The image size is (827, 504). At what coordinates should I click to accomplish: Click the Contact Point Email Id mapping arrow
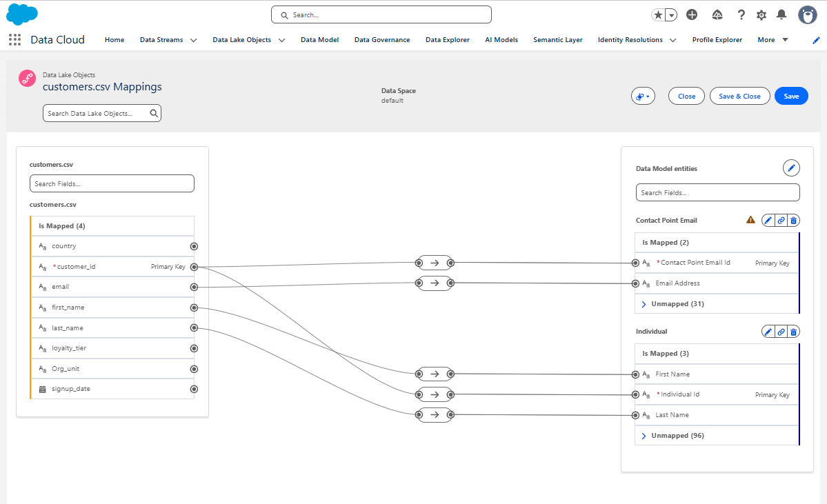[435, 263]
